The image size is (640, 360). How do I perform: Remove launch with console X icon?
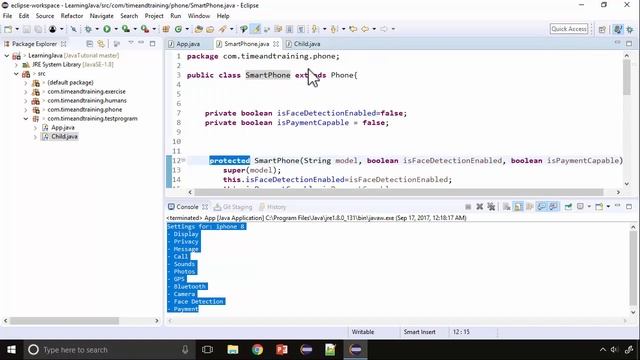point(480,207)
